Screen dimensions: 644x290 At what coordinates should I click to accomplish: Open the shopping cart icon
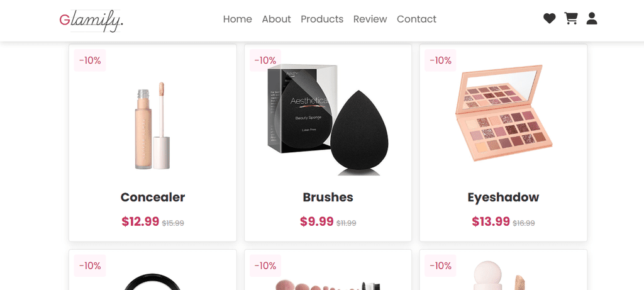(x=571, y=18)
